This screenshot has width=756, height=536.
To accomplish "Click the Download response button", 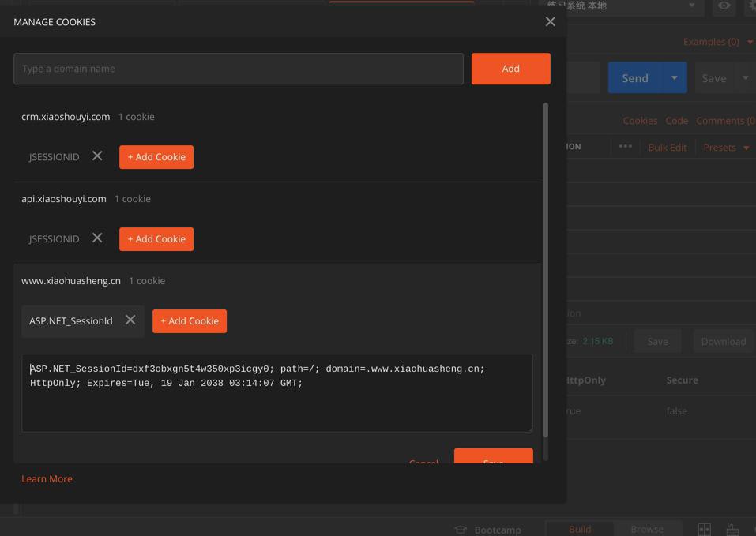I will (723, 342).
